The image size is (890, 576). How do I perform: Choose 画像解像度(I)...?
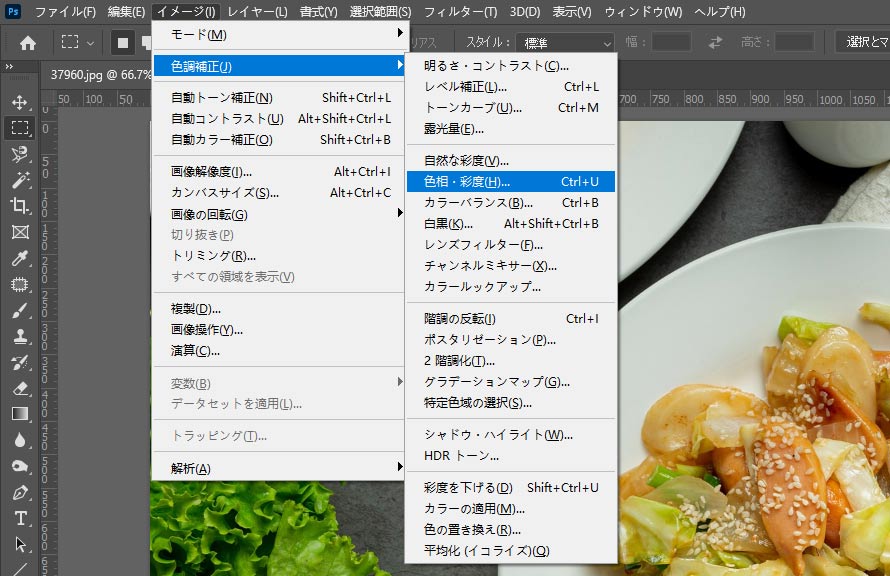point(278,171)
